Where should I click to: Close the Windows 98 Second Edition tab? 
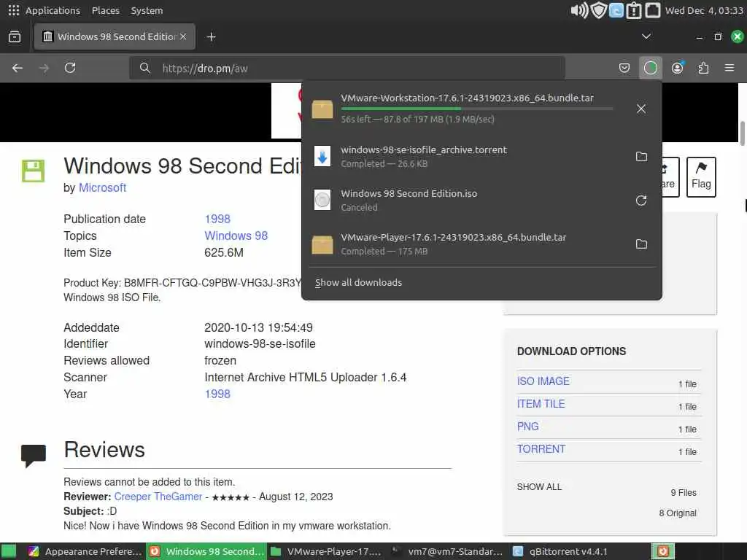pos(183,36)
